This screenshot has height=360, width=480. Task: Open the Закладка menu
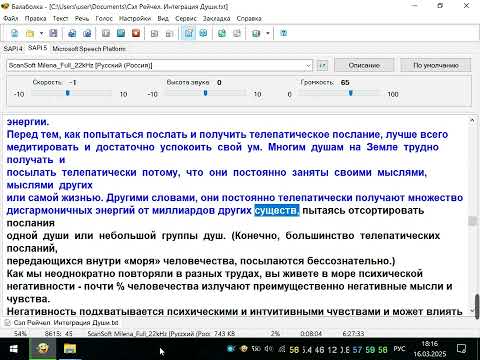pyautogui.click(x=217, y=19)
